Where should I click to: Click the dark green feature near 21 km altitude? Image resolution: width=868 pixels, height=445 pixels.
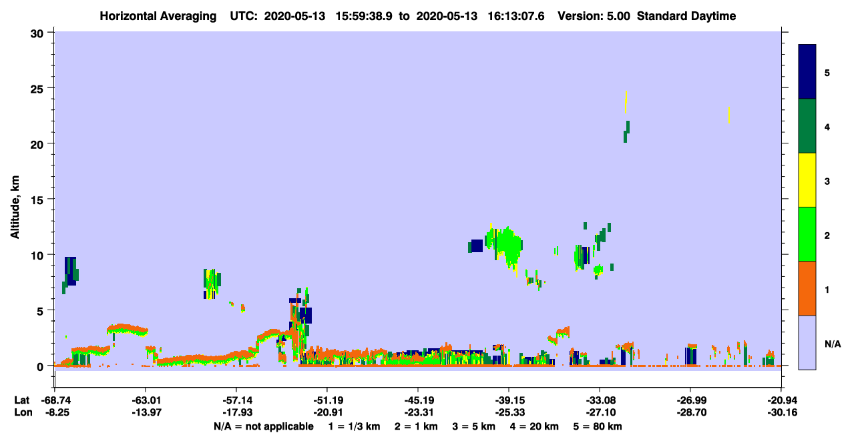point(626,131)
